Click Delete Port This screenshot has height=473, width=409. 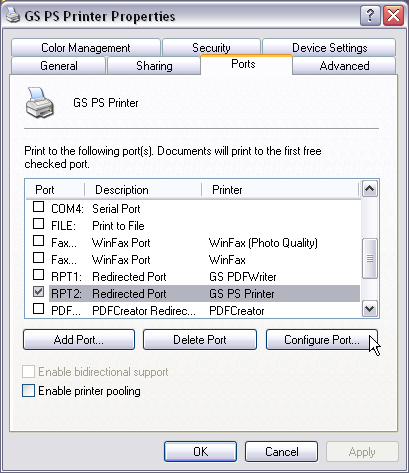(200, 340)
